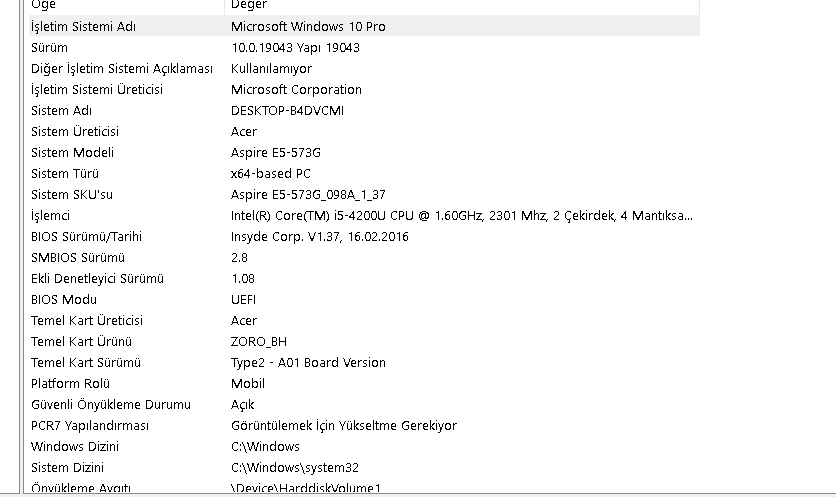Select the İşletim Sistemi Adı row
Viewport: 836px width, 497px height.
[364, 26]
